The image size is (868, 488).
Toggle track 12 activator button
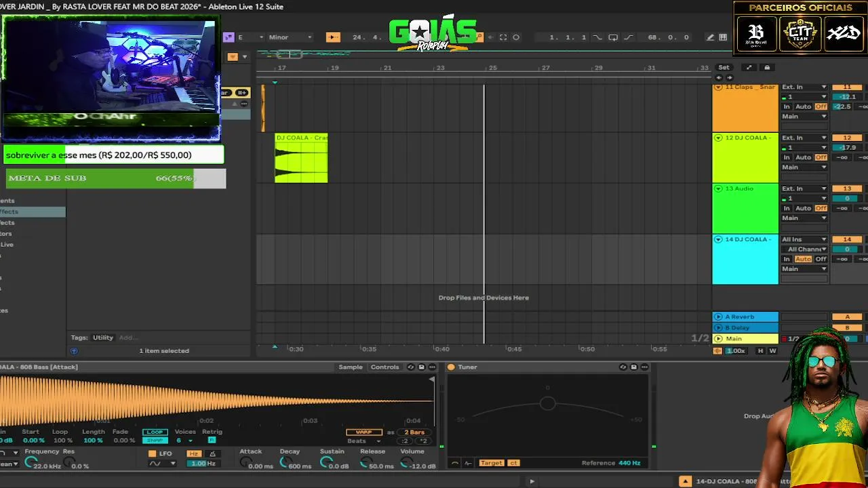(x=847, y=138)
